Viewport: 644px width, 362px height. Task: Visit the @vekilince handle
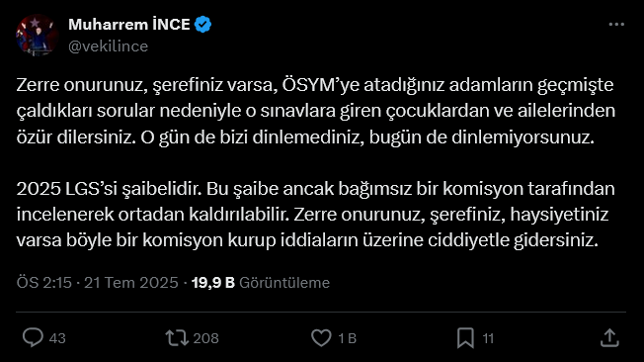click(108, 46)
